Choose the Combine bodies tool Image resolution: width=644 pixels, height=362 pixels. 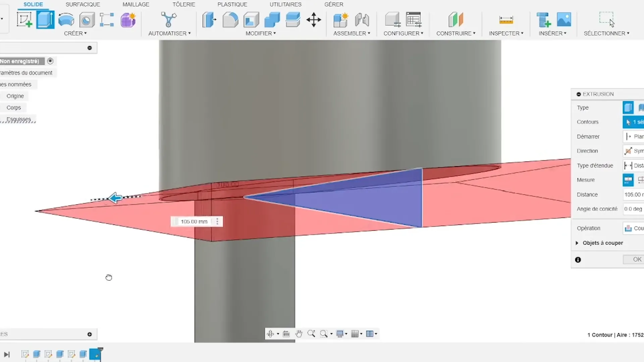(x=272, y=20)
